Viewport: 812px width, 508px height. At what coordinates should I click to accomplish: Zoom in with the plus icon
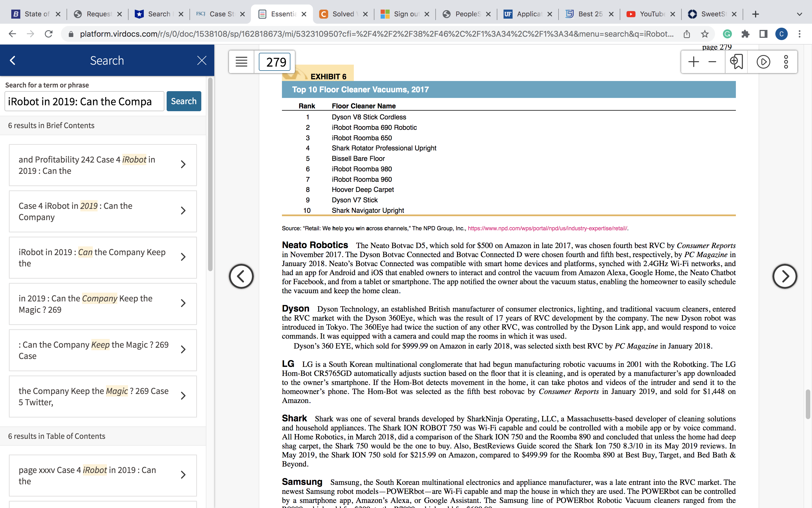pyautogui.click(x=693, y=62)
